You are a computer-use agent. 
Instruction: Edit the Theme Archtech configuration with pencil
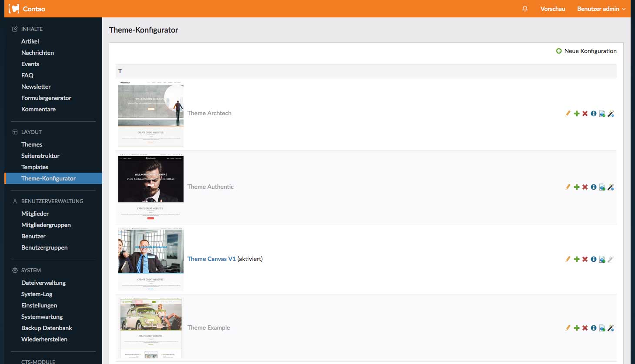(568, 114)
